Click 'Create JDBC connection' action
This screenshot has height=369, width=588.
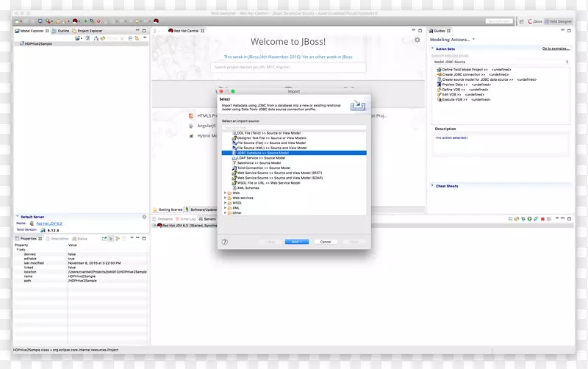pyautogui.click(x=473, y=75)
